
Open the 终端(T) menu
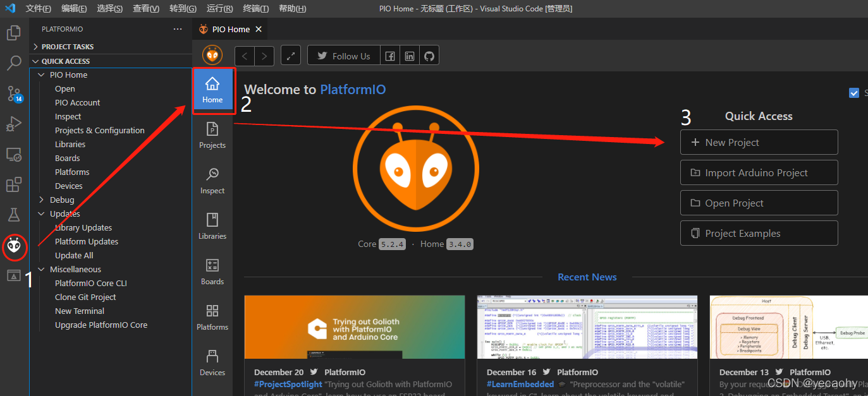[x=256, y=9]
